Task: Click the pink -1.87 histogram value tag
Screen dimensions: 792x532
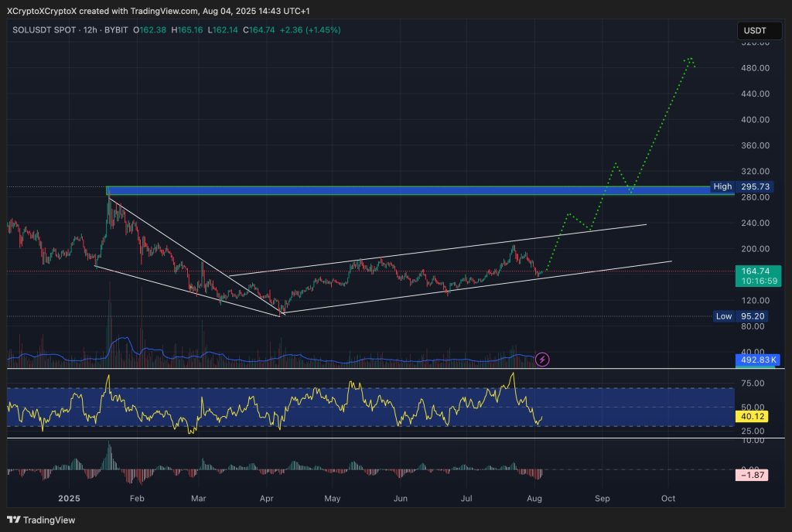Action: (750, 475)
